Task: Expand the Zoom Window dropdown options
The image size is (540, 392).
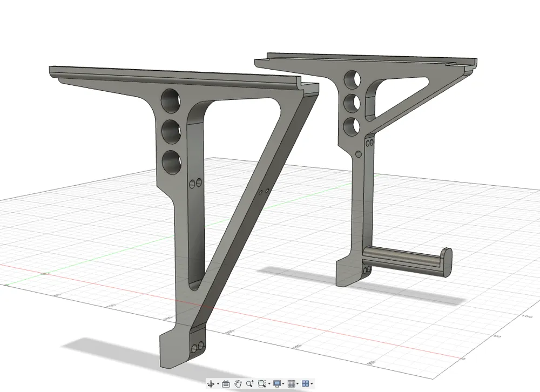Action: [x=268, y=383]
